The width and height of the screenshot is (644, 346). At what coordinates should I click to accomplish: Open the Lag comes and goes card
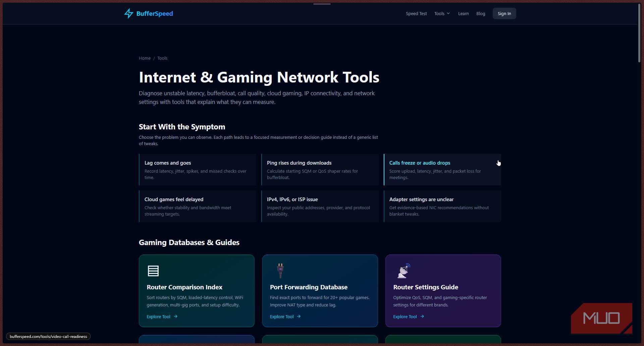(x=198, y=170)
